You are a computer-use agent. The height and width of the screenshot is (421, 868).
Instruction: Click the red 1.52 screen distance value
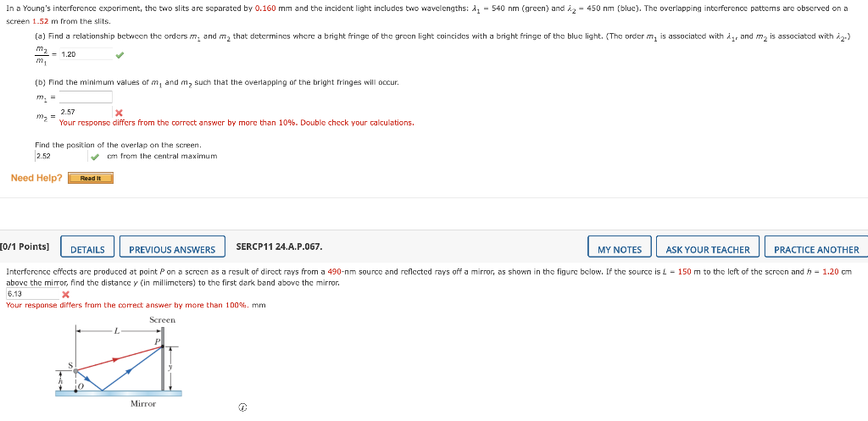pos(41,21)
